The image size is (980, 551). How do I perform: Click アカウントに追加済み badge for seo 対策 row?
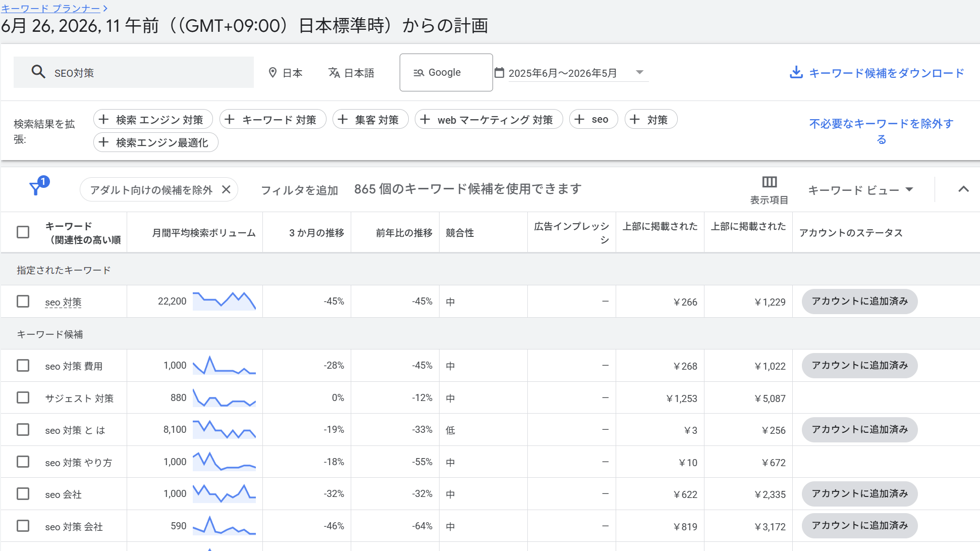tap(859, 302)
